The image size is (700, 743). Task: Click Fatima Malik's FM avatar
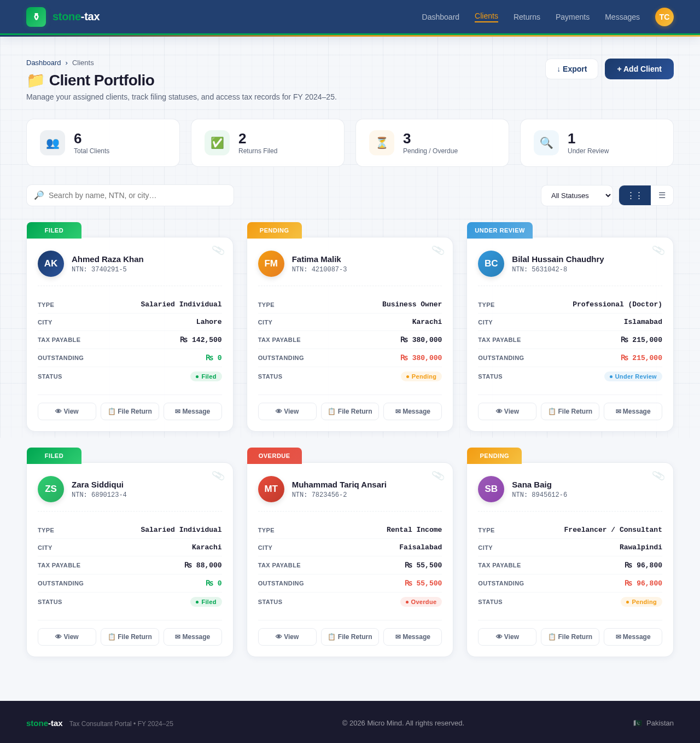coord(271,264)
